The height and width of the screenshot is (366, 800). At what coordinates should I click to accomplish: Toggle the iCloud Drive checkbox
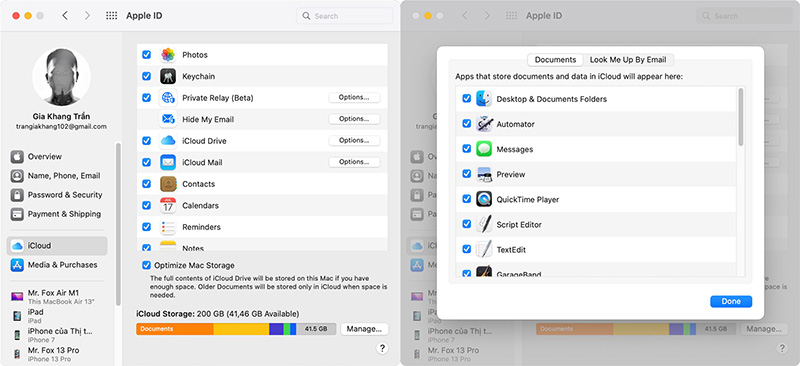(146, 140)
